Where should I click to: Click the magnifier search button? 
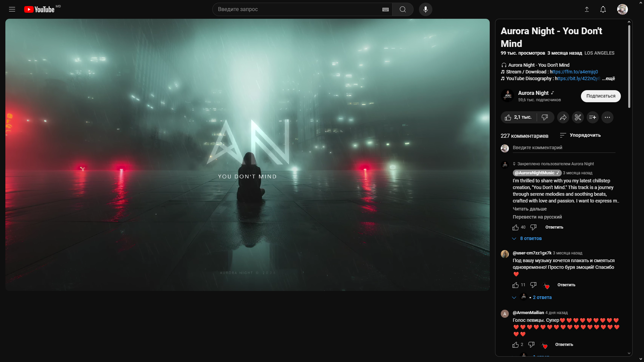[403, 9]
